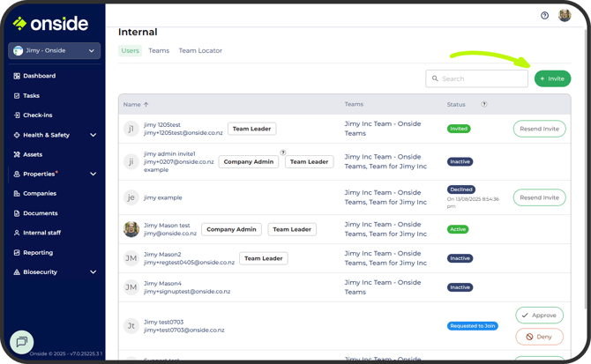591x364 pixels.
Task: Open Tasks via its sidebar icon
Action: 18,95
